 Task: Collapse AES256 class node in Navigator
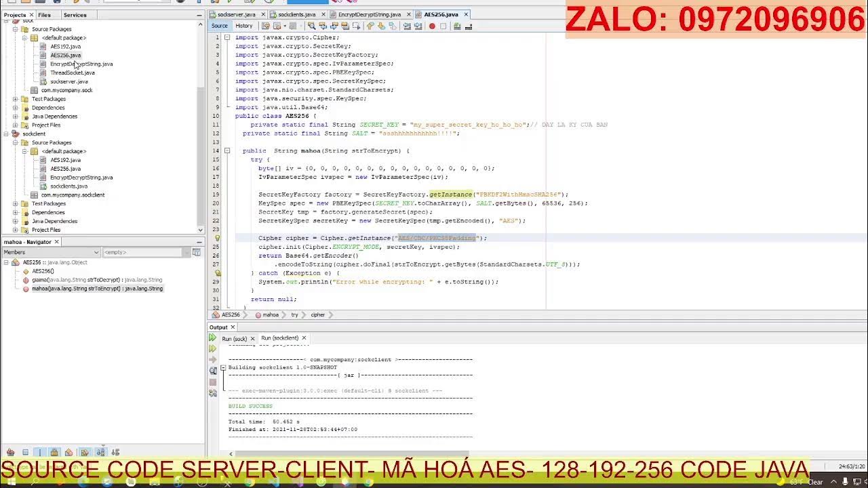[6, 262]
